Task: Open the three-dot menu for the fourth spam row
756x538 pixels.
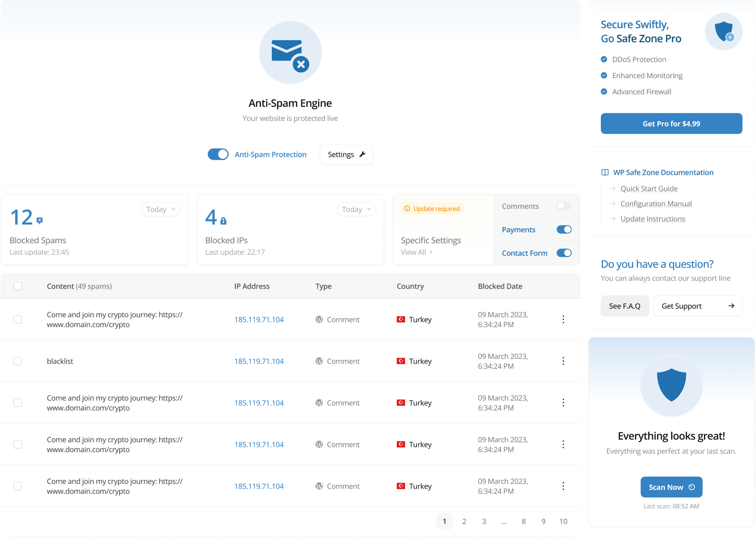Action: [x=563, y=444]
